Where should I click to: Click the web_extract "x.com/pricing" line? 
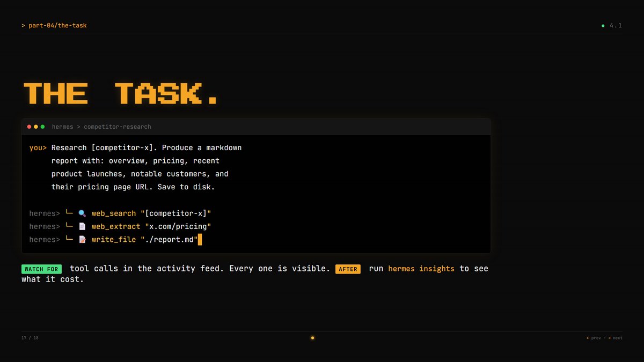[x=121, y=226]
